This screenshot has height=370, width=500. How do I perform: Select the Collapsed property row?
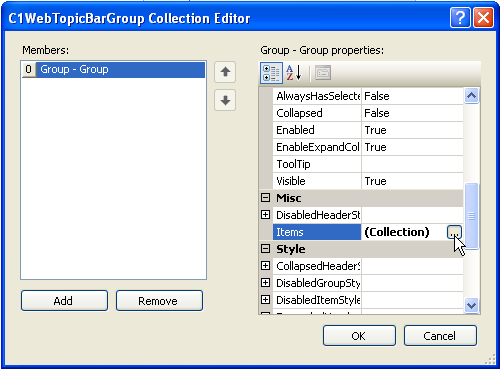click(317, 113)
